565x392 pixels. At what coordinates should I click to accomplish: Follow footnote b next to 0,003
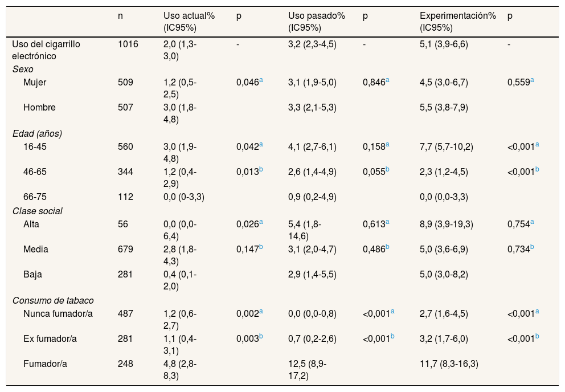261,337
